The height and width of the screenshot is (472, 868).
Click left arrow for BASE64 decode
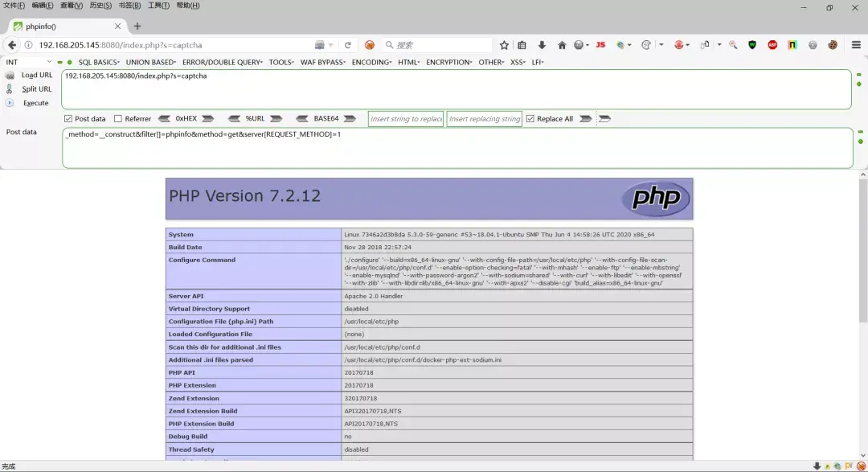tap(302, 118)
